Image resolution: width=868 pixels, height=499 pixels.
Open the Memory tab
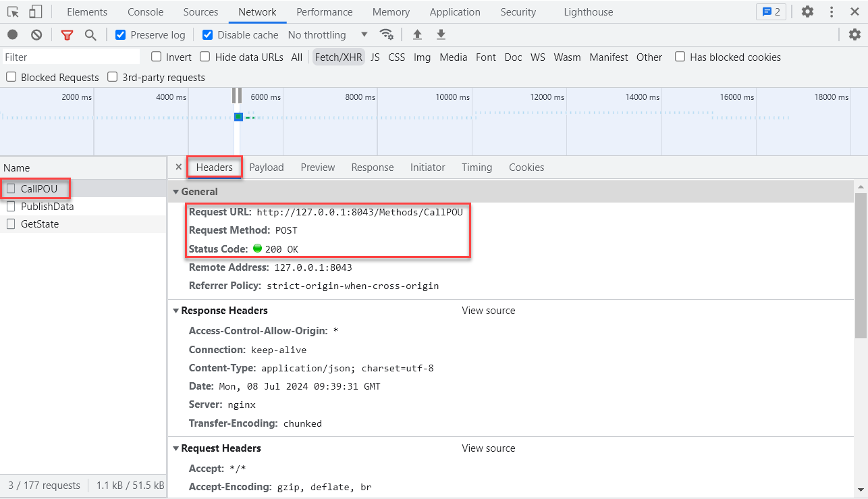(391, 11)
